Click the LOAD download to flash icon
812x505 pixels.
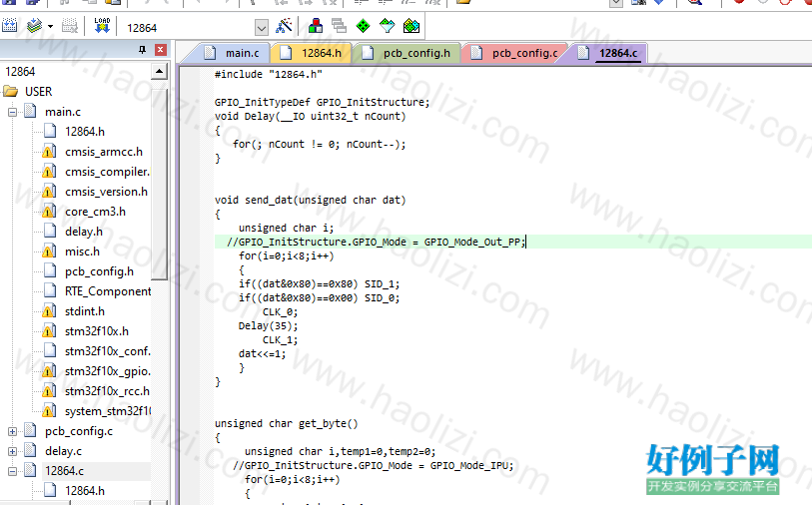102,25
